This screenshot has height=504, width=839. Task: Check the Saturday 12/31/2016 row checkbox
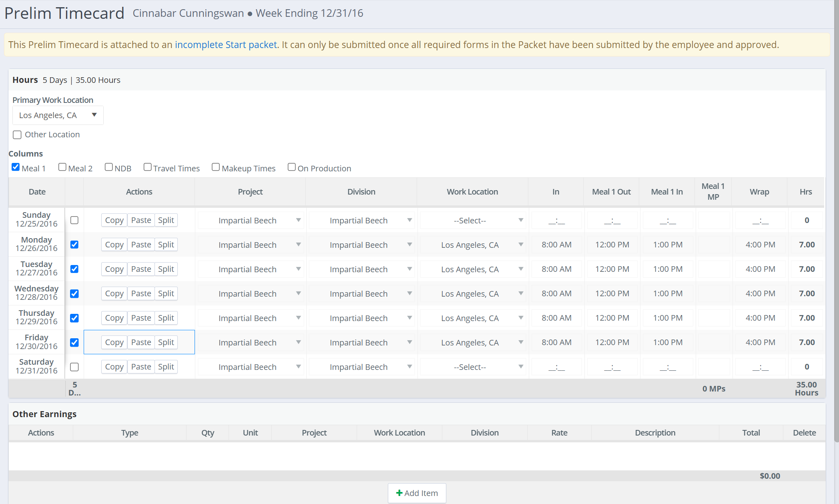(x=74, y=367)
